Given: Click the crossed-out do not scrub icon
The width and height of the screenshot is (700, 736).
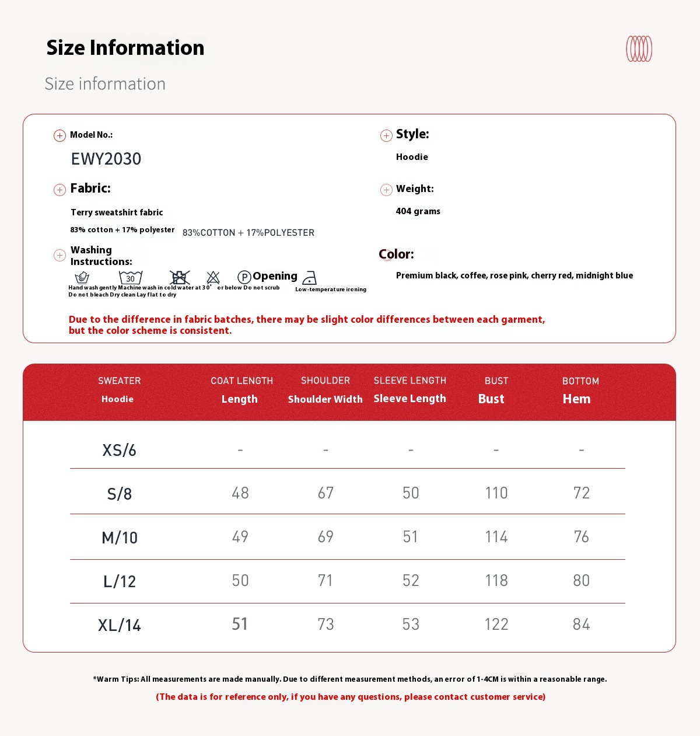Looking at the screenshot, I should click(180, 277).
